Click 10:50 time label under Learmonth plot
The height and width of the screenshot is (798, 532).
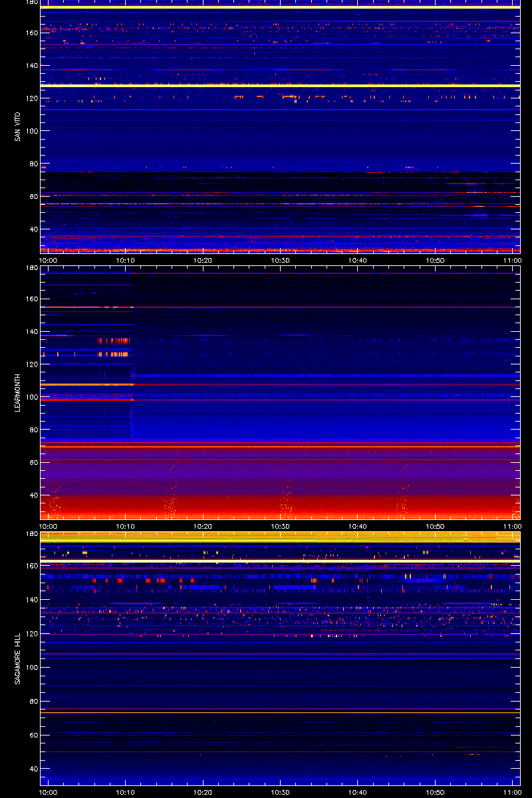click(x=436, y=526)
